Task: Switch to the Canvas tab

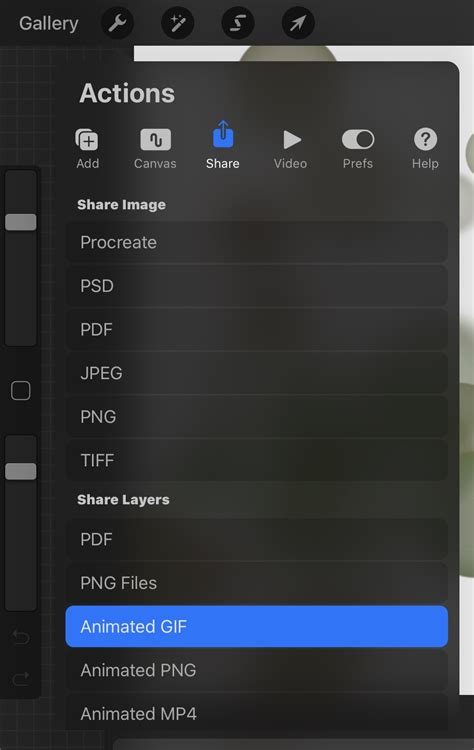Action: 155,149
